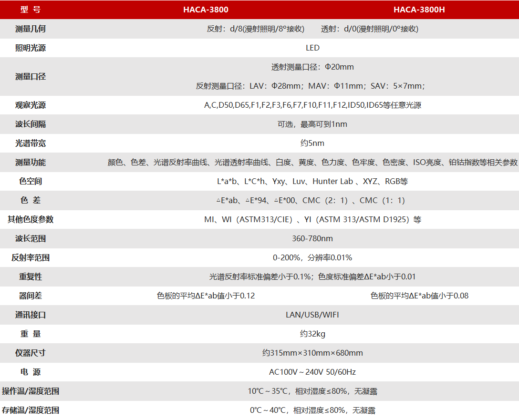Viewport: 519px width, 420px height.
Task: Select the 可选，最高可到1nm value
Action: 312,124
